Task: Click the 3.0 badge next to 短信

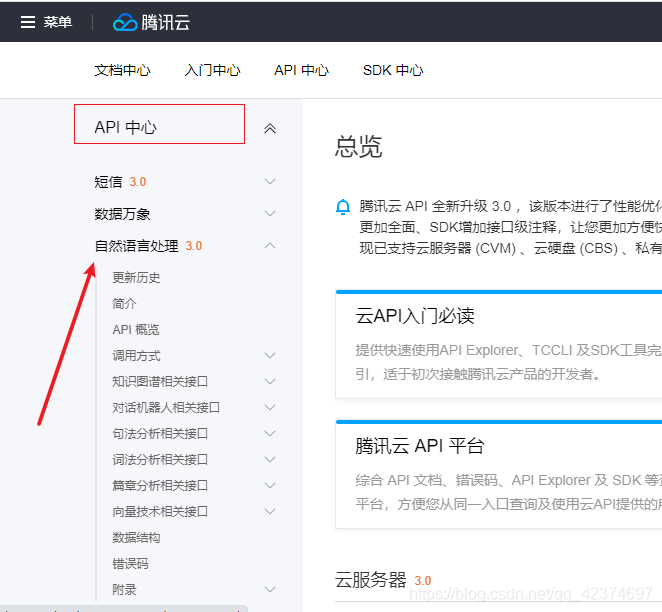Action: (138, 182)
